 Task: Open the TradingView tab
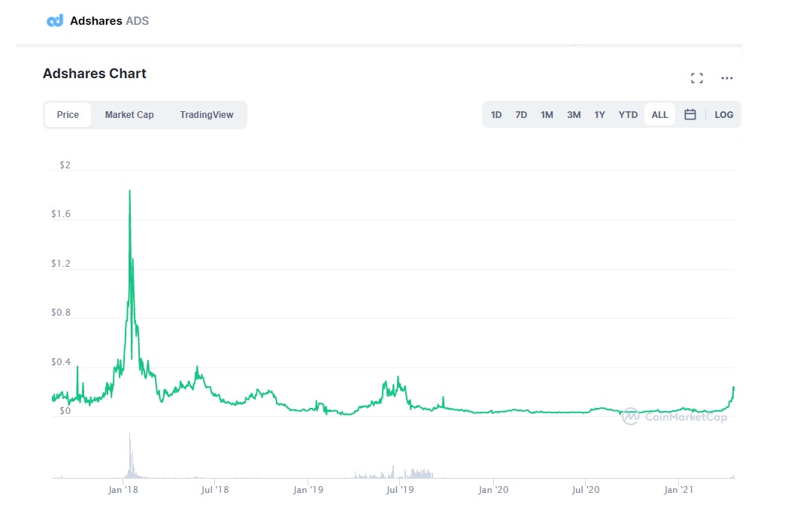pyautogui.click(x=207, y=115)
